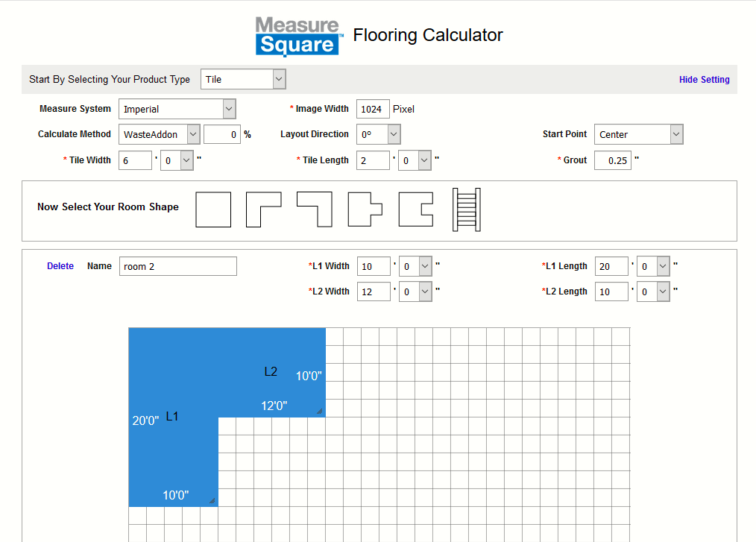Select the square room shape
Viewport: 756px width, 542px height.
[213, 209]
